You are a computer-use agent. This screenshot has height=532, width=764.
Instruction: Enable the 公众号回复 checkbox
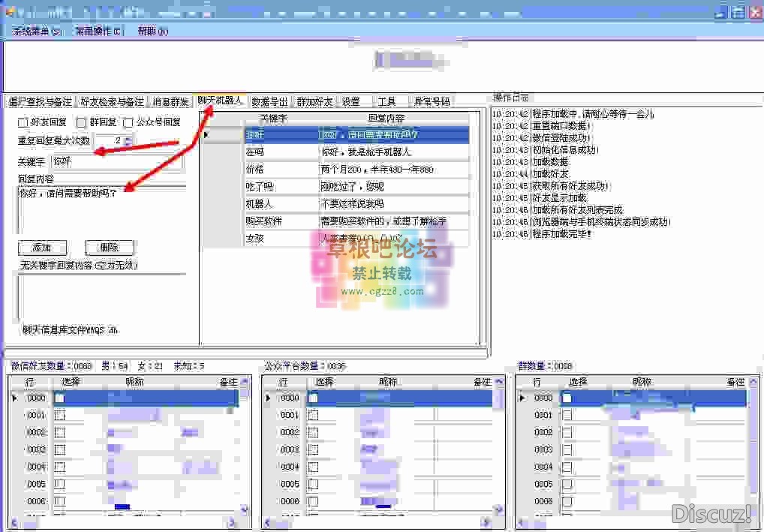click(128, 123)
